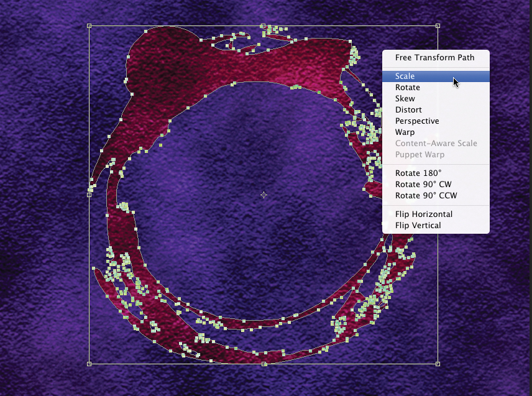The width and height of the screenshot is (532, 396).
Task: Select Rotate 180° menu entry
Action: pyautogui.click(x=418, y=173)
